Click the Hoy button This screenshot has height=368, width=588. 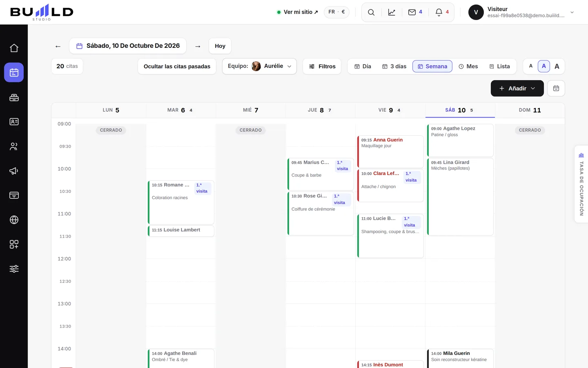coord(220,46)
